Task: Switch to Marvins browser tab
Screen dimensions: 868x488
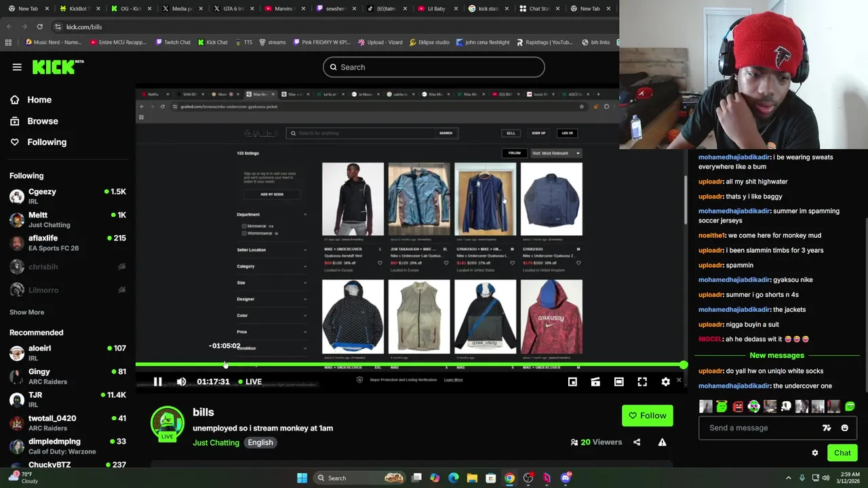Action: 283,9
